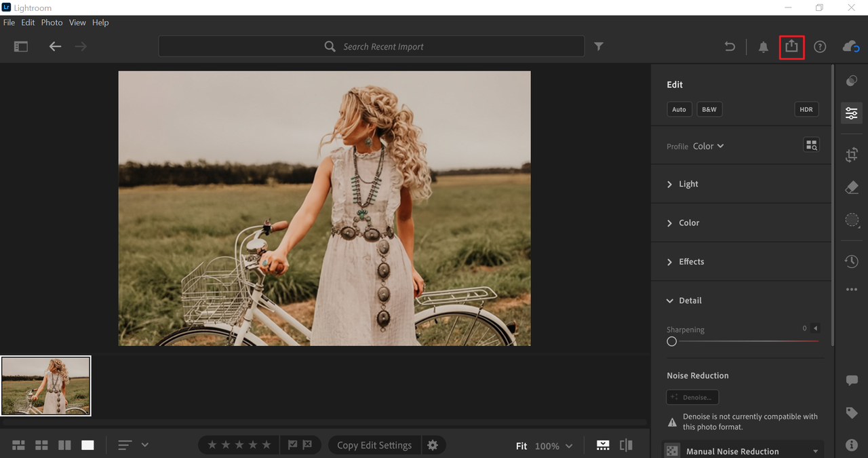Image resolution: width=868 pixels, height=458 pixels.
Task: Open the Masking tool
Action: coord(852,220)
